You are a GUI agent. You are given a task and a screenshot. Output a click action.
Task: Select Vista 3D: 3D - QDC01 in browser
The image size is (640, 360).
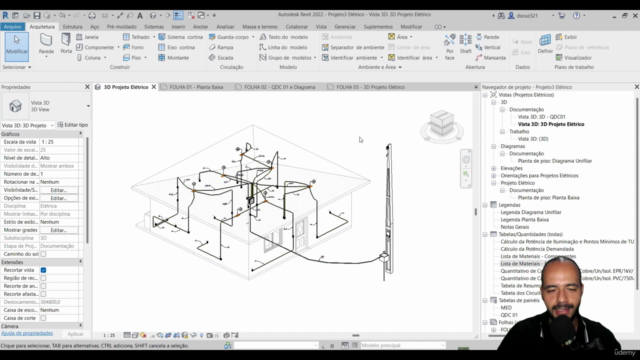pos(541,117)
